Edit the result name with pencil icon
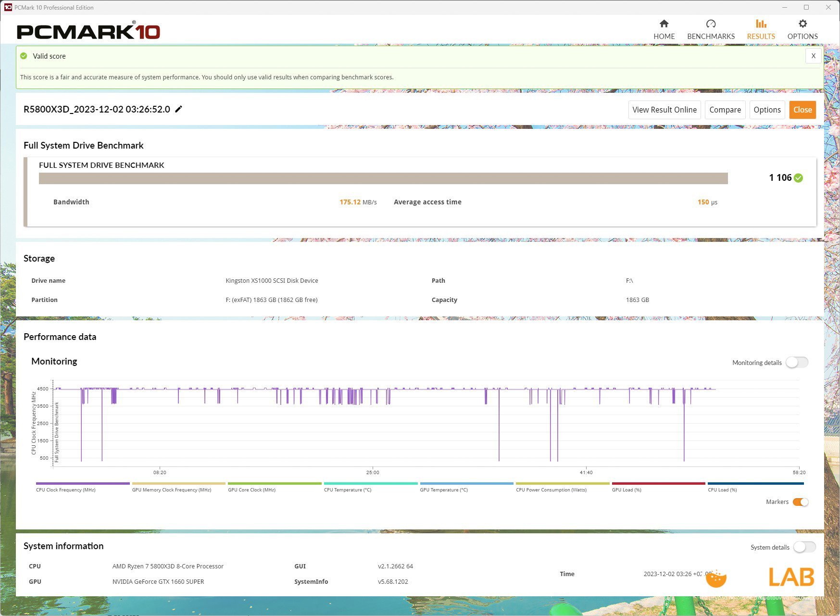 pyautogui.click(x=178, y=109)
